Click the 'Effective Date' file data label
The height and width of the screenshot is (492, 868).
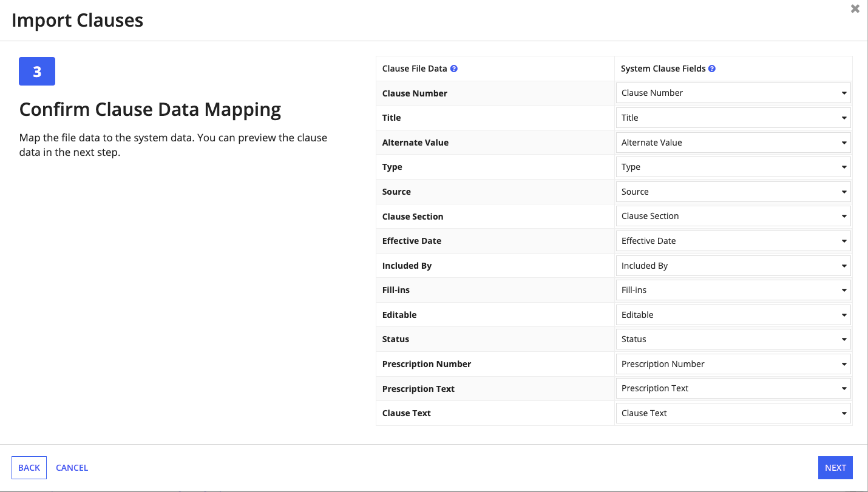(412, 241)
